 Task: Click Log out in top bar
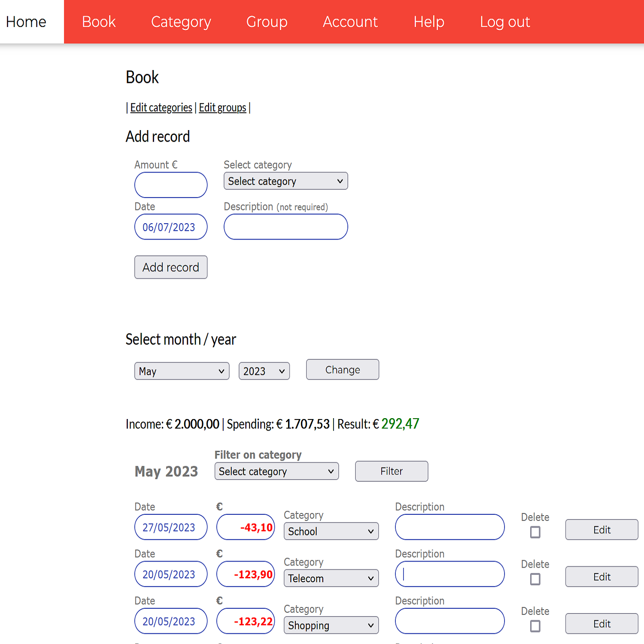pos(504,22)
